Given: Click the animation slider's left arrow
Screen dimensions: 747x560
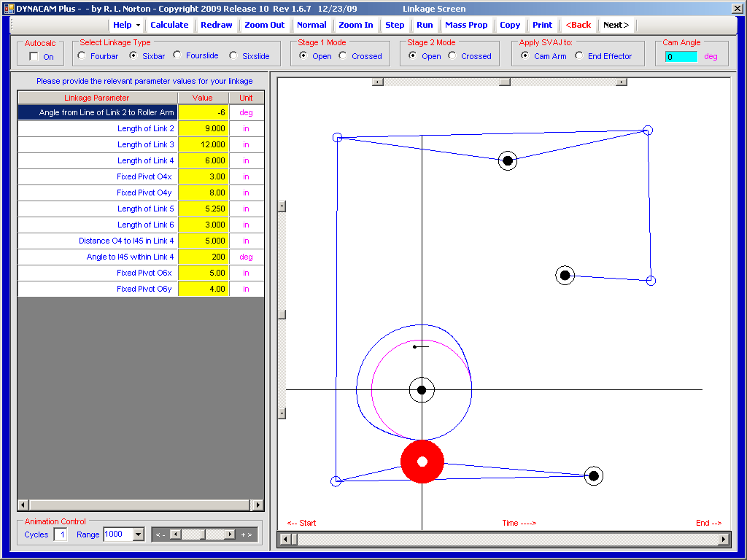Looking at the screenshot, I should pos(175,534).
